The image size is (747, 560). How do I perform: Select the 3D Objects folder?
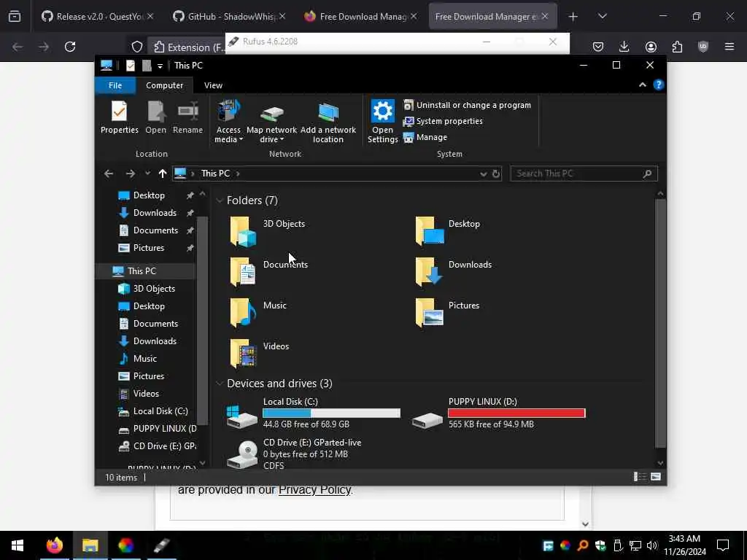pyautogui.click(x=268, y=231)
